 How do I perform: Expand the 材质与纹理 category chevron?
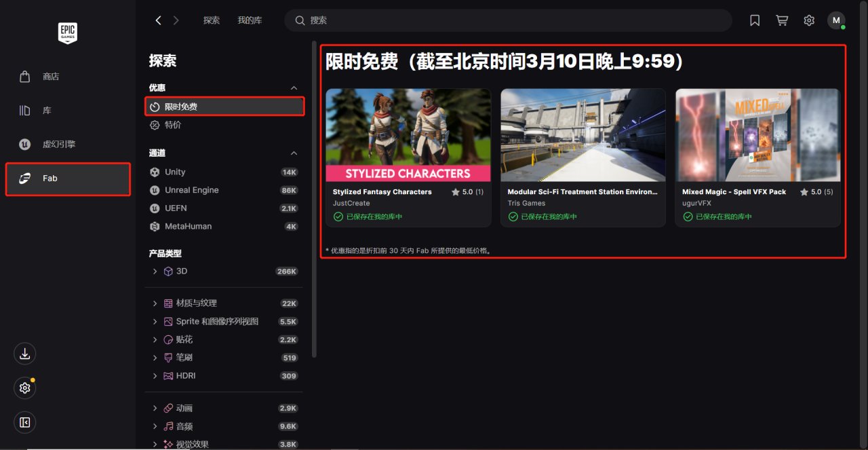155,303
